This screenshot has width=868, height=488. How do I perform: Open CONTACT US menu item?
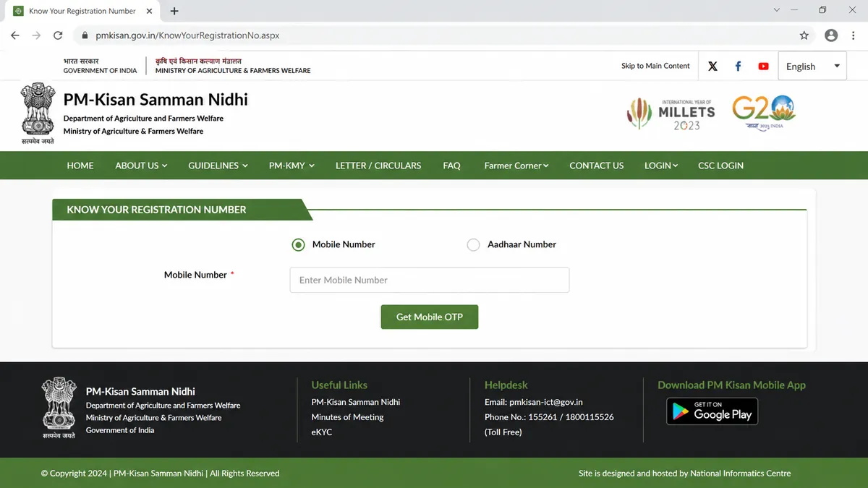[596, 166]
